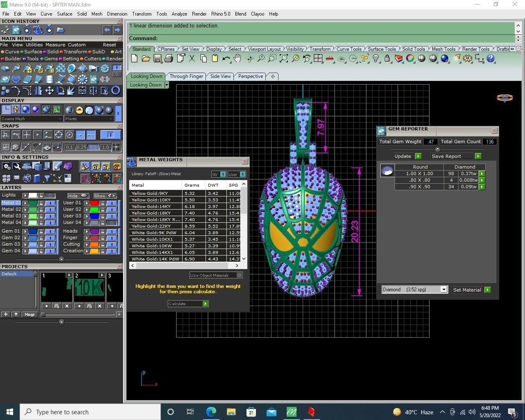This screenshot has height=420, width=525.
Task: Expand the Metal 02 layer arrow
Action: point(25,210)
